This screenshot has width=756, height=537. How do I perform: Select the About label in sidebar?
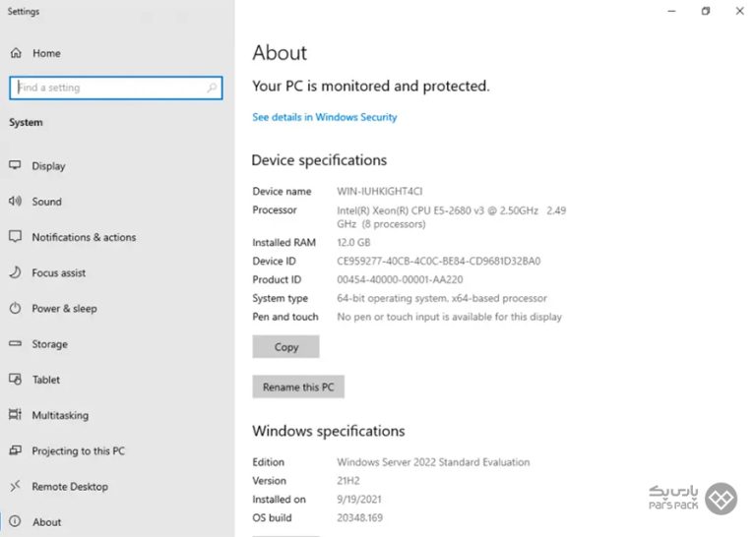point(47,522)
